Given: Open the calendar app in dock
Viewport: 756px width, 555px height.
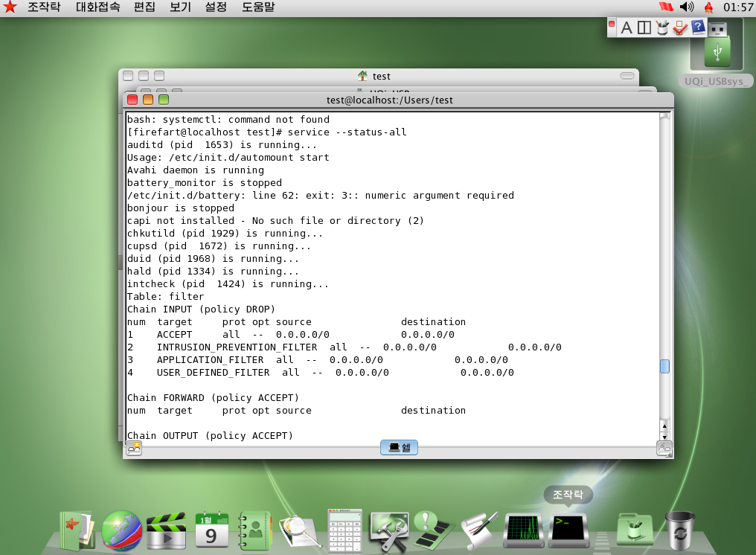Looking at the screenshot, I should click(x=211, y=530).
